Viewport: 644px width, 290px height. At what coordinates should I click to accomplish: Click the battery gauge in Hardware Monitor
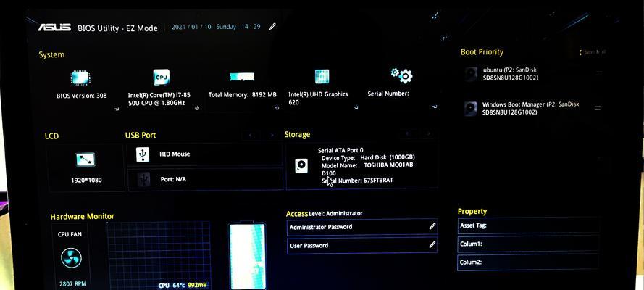pyautogui.click(x=247, y=256)
